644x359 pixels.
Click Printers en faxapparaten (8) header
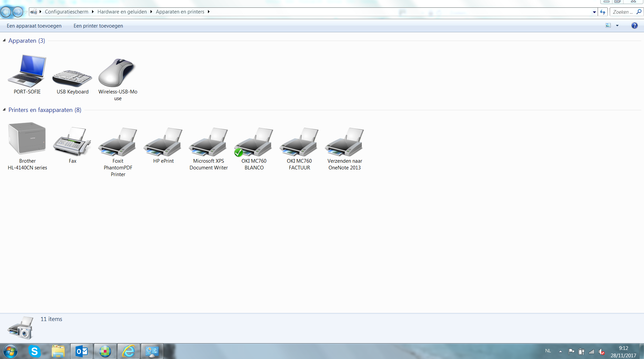(45, 110)
